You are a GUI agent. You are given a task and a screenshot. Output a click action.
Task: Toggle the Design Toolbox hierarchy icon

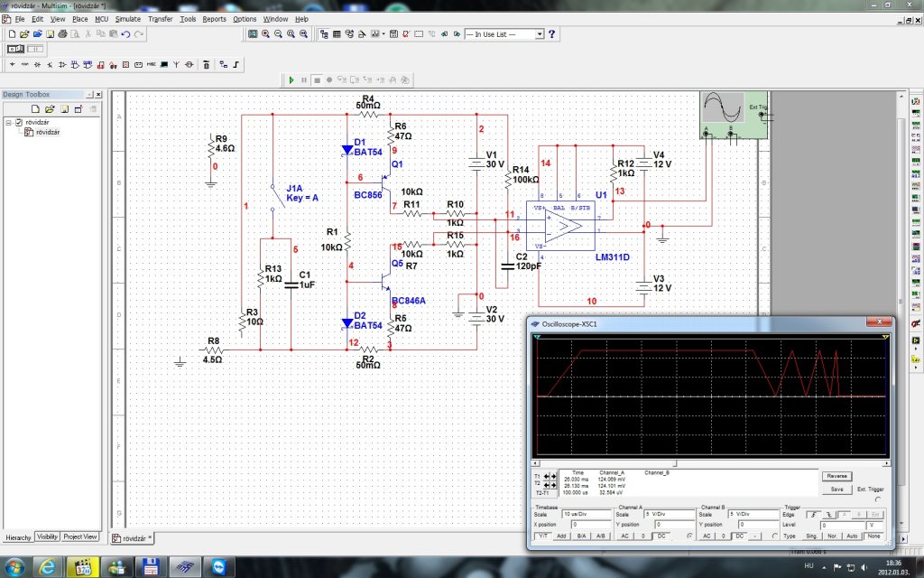324,34
